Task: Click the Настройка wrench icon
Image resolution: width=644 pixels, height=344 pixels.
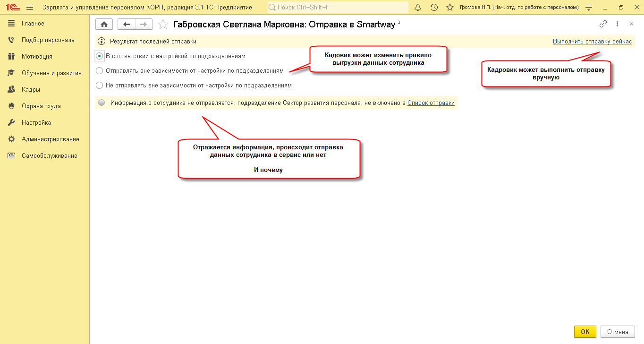Action: 11,123
